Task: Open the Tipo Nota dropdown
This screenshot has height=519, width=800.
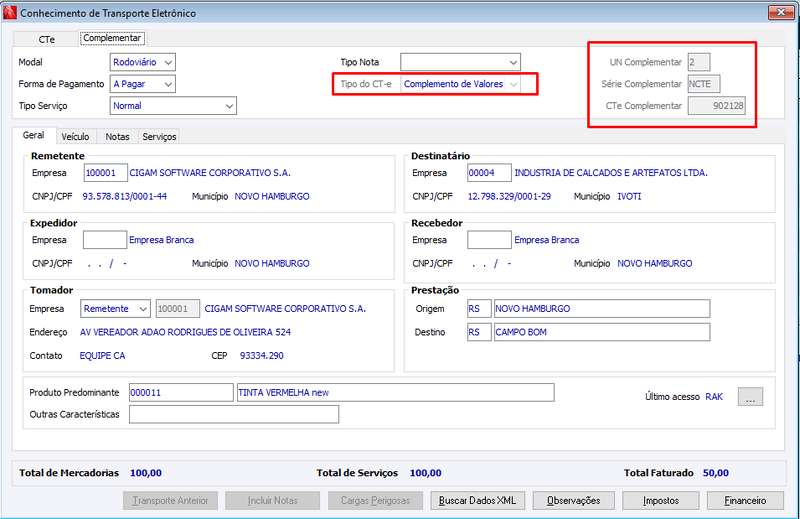Action: coord(460,62)
